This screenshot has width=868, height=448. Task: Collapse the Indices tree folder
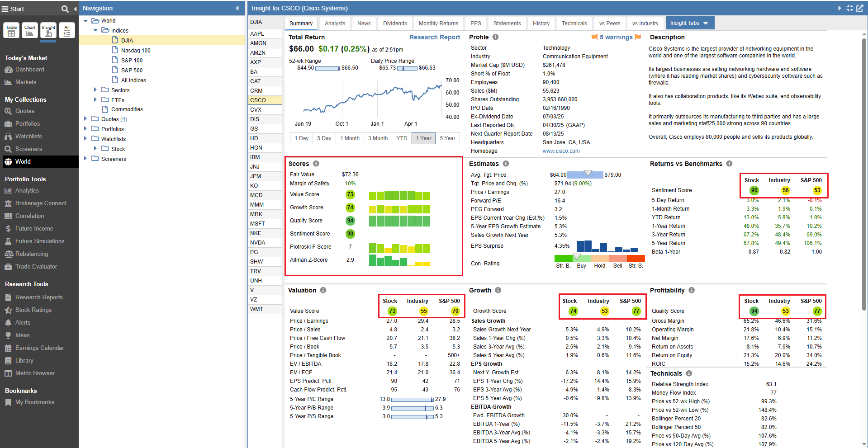95,30
